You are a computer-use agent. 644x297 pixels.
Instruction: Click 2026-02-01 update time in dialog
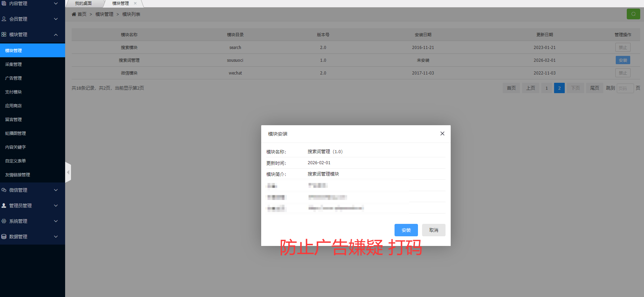pyautogui.click(x=319, y=163)
